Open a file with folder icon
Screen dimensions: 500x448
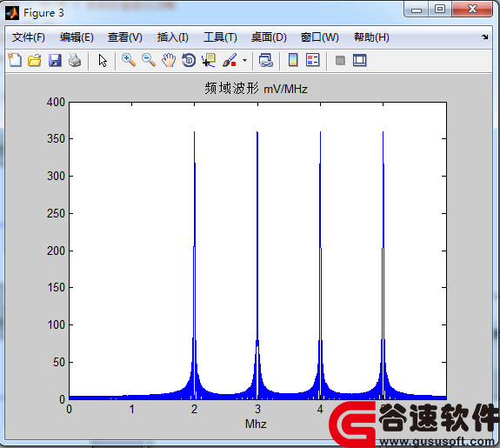click(35, 60)
